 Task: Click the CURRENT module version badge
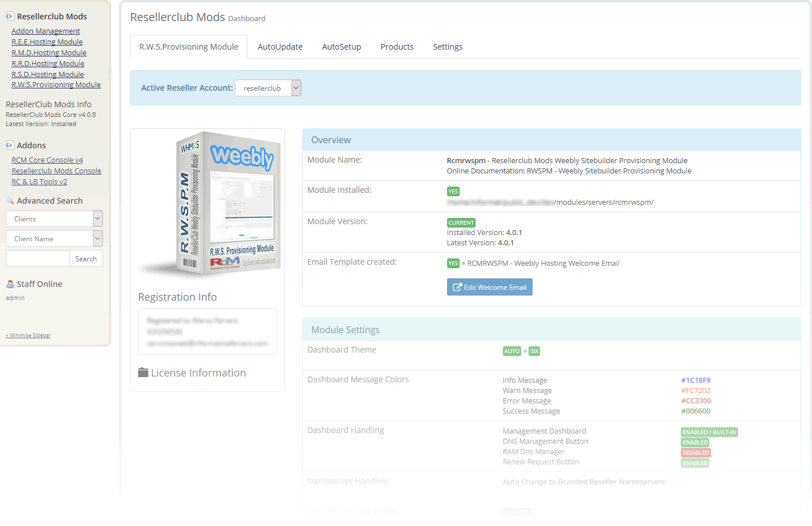coord(461,223)
